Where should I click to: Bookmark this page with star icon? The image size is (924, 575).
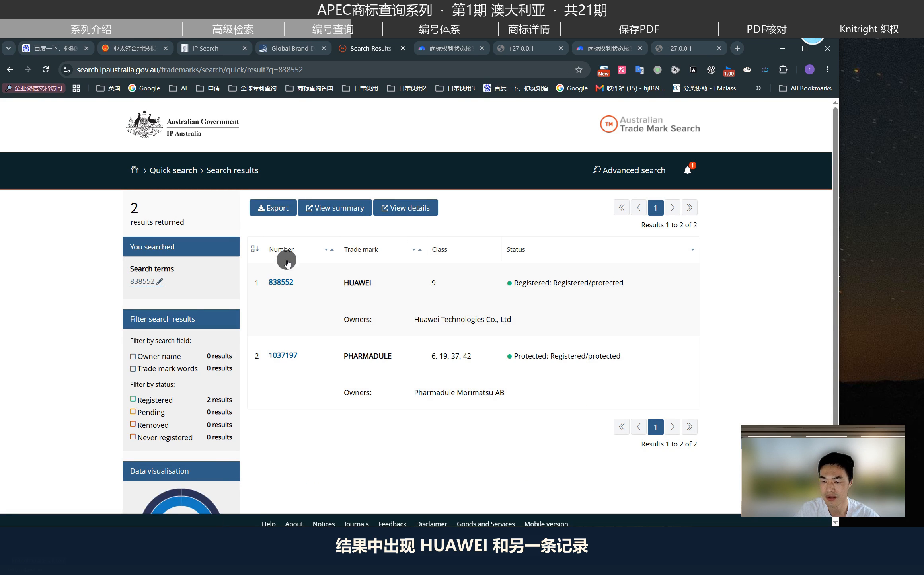pos(579,70)
